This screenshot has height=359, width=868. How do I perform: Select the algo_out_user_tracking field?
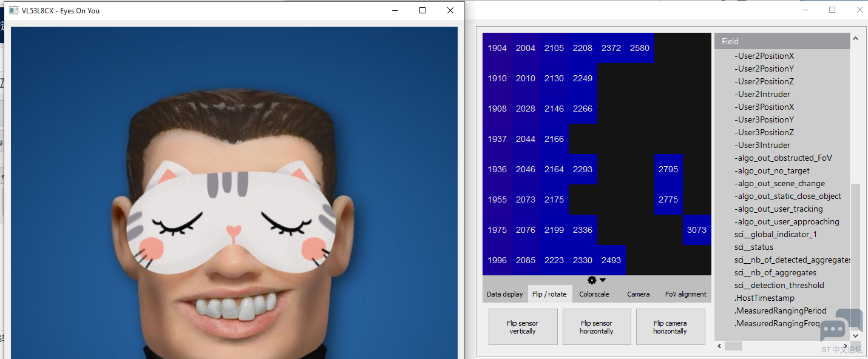click(x=778, y=209)
